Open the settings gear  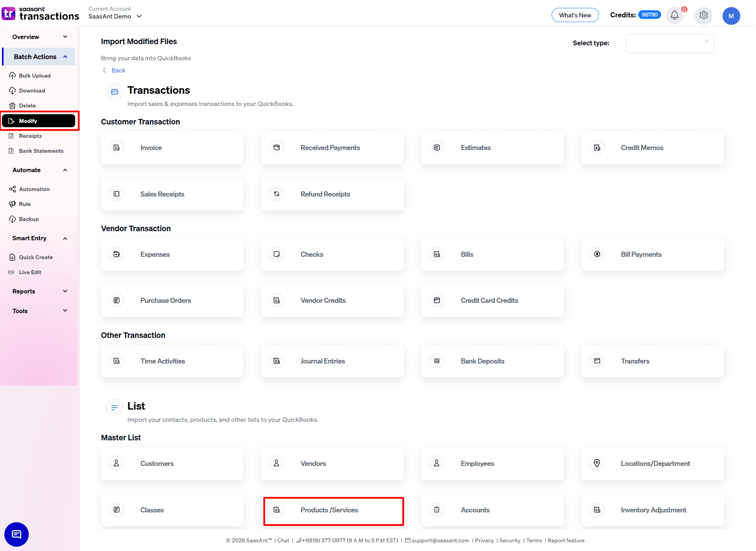(x=704, y=15)
